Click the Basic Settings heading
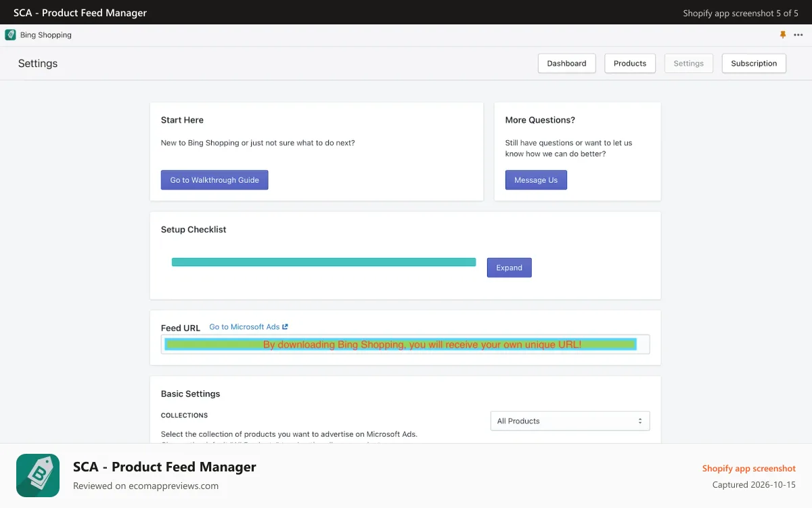Image resolution: width=812 pixels, height=508 pixels. (190, 394)
